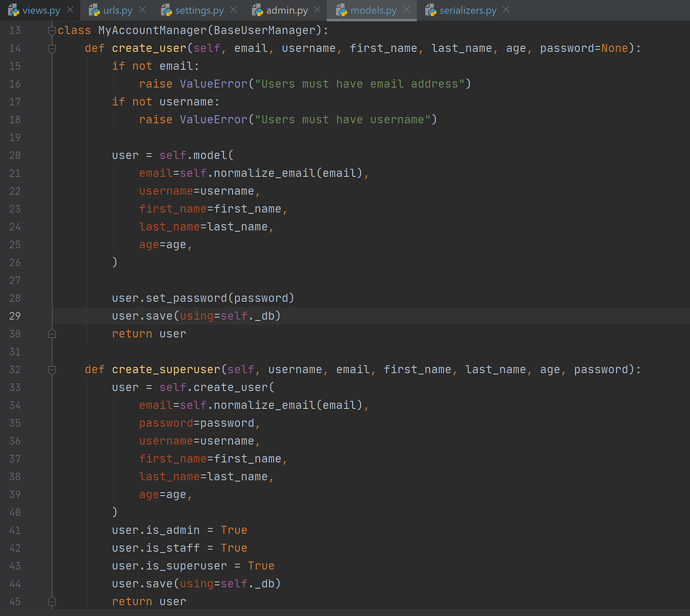Toggle the fold marker beside return user line 45
The width and height of the screenshot is (690, 616).
52,601
